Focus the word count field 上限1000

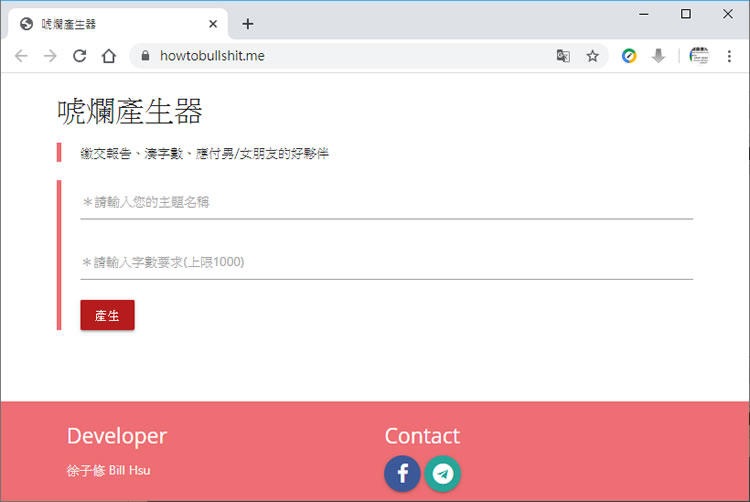point(386,262)
